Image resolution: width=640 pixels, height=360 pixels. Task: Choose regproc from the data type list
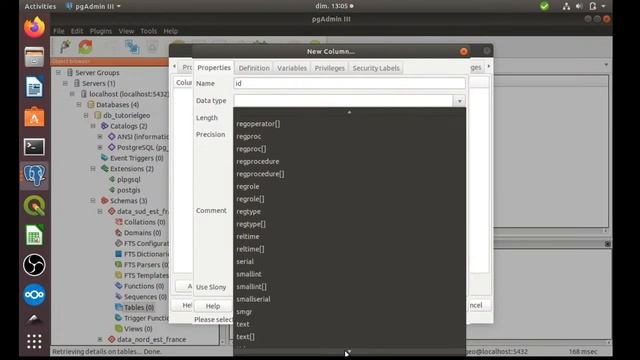click(x=249, y=136)
